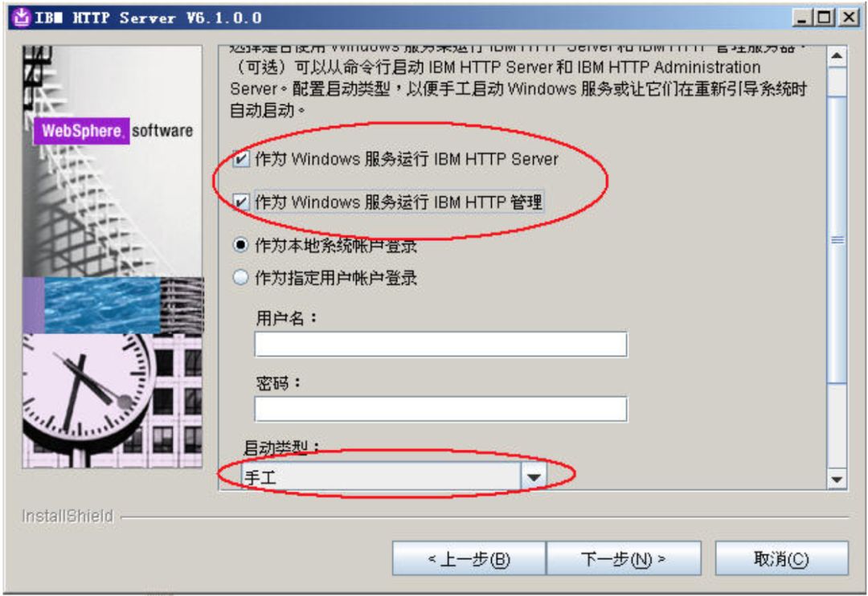Screen dimensions: 868x596
Task: Maximize the installer window
Action: coord(825,18)
